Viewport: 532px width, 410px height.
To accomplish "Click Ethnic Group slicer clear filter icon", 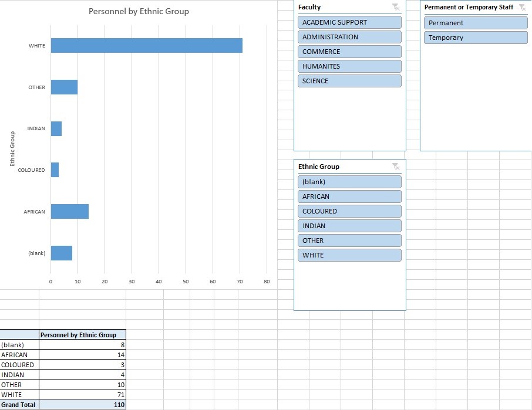I will point(396,167).
